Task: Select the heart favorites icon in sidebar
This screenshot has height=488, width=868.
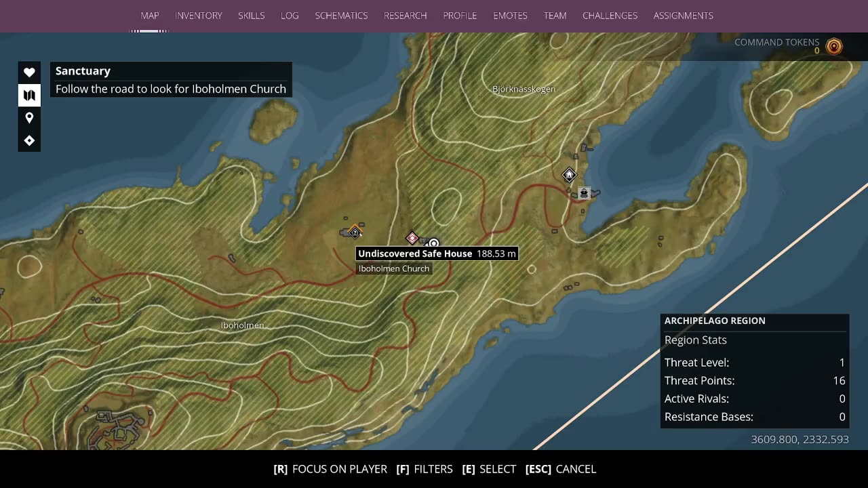Action: [29, 73]
